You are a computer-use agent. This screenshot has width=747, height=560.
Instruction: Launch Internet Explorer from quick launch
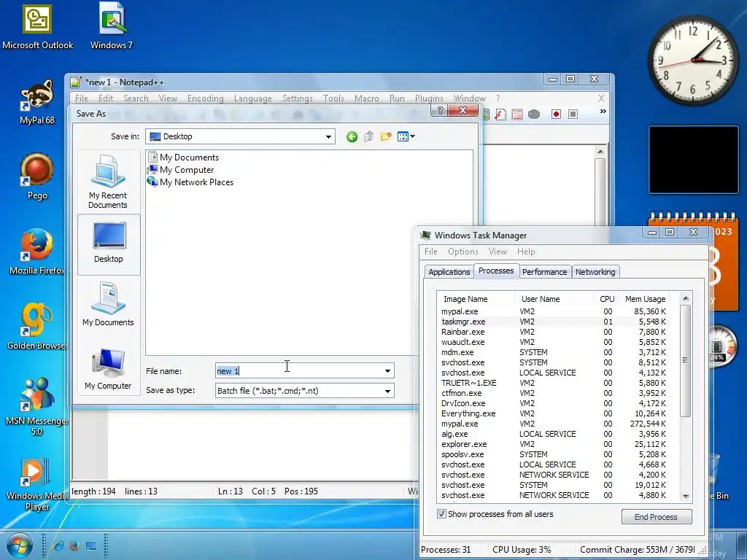coord(58,545)
